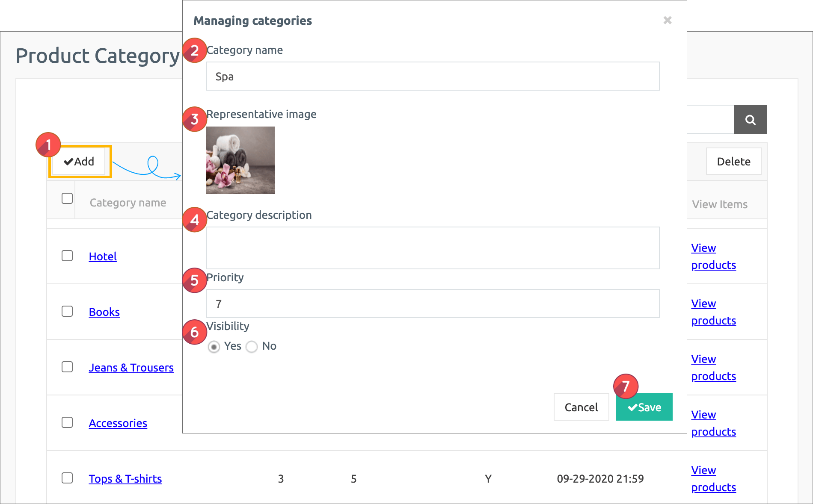Click the spa representative image thumbnail
This screenshot has height=504, width=813.
tap(240, 160)
